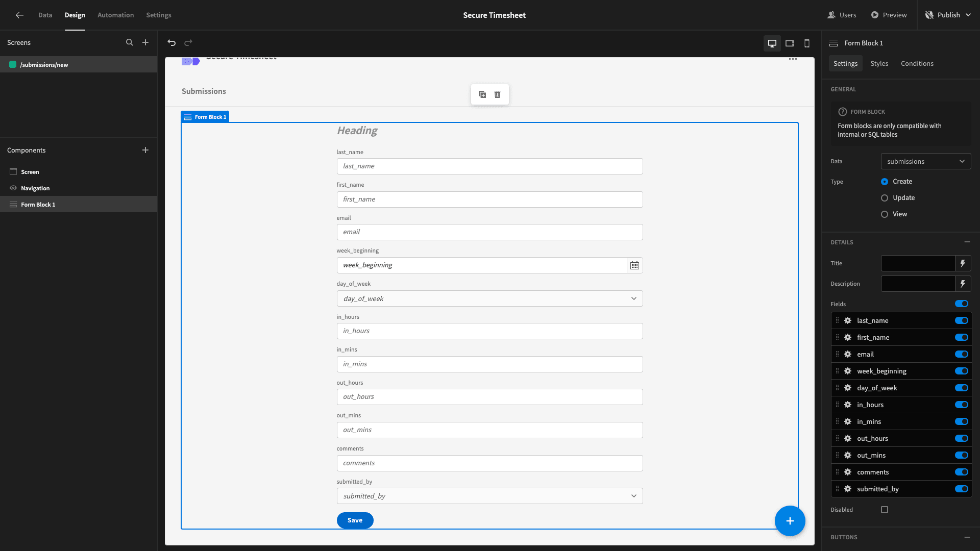Open the Data tab
Image resolution: width=980 pixels, height=551 pixels.
[45, 15]
